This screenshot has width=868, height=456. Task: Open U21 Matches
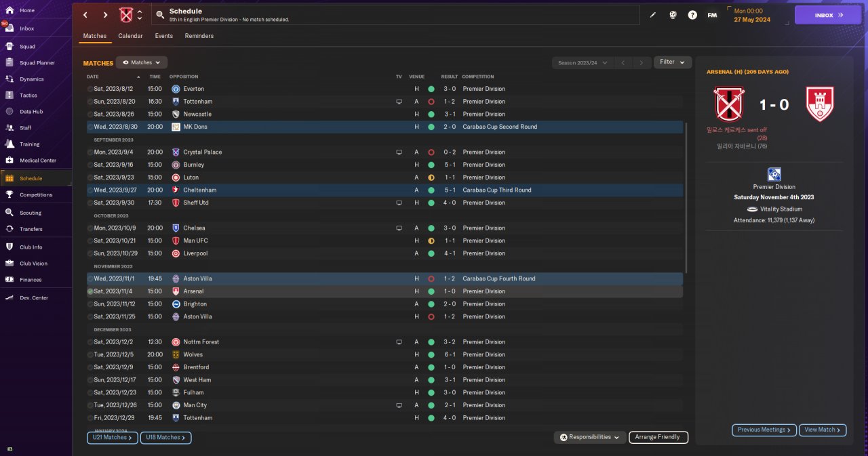click(112, 438)
